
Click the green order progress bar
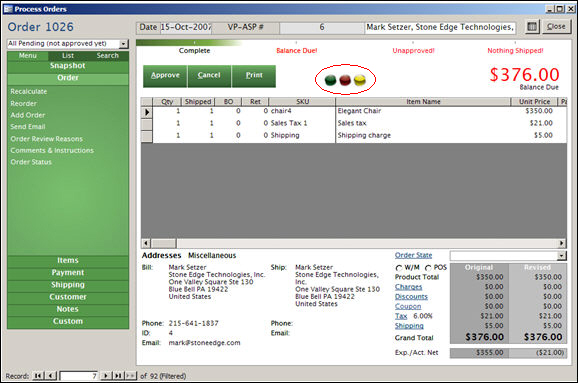click(x=189, y=43)
